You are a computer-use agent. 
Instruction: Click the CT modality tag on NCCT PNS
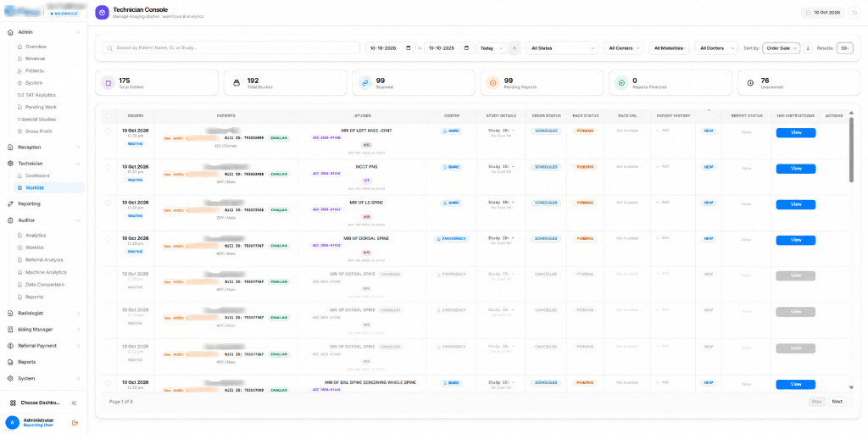(x=366, y=181)
